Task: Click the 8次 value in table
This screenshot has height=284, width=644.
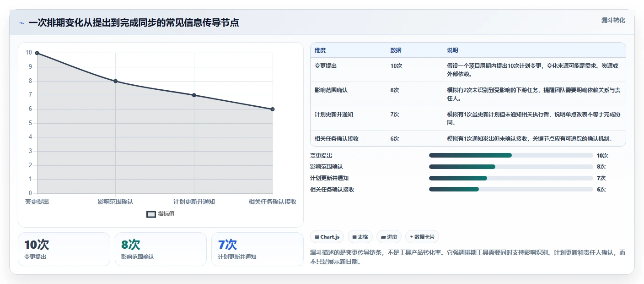Action: pos(395,90)
